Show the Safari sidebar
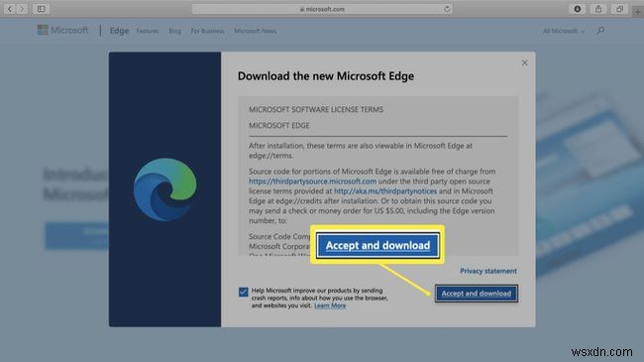Viewport: 644px width, 362px height. tap(41, 9)
